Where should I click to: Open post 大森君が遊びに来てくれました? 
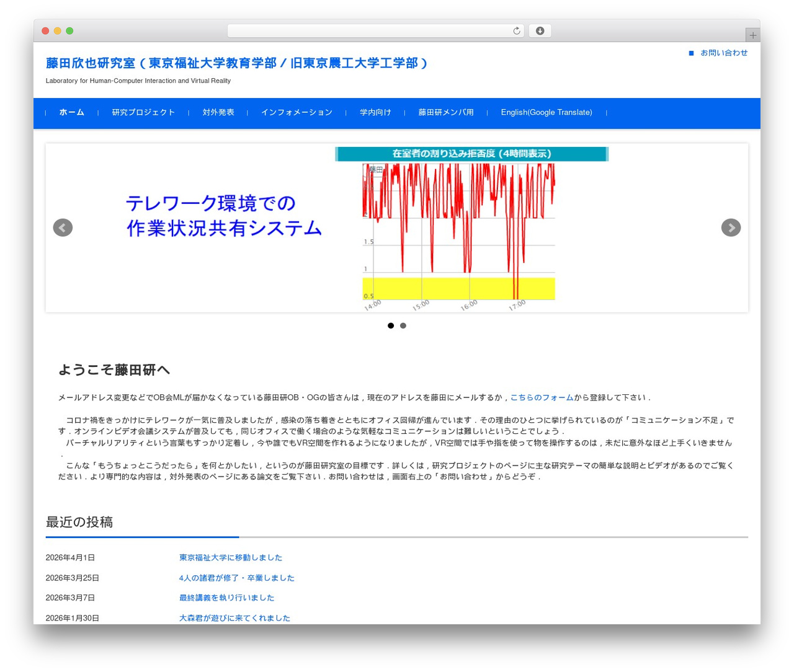tap(234, 618)
